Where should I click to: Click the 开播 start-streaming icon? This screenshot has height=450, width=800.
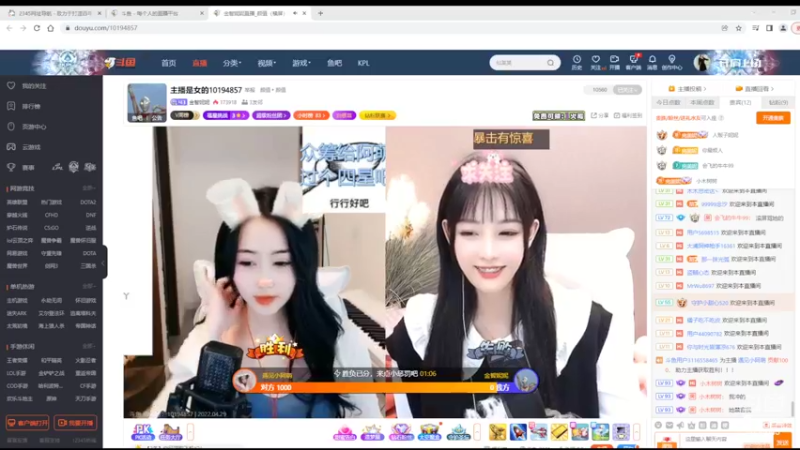(614, 62)
